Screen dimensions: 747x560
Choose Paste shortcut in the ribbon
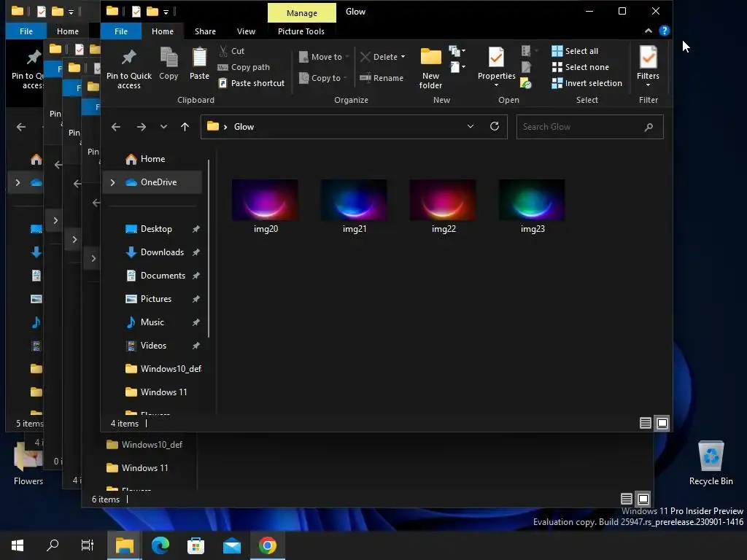[x=251, y=83]
